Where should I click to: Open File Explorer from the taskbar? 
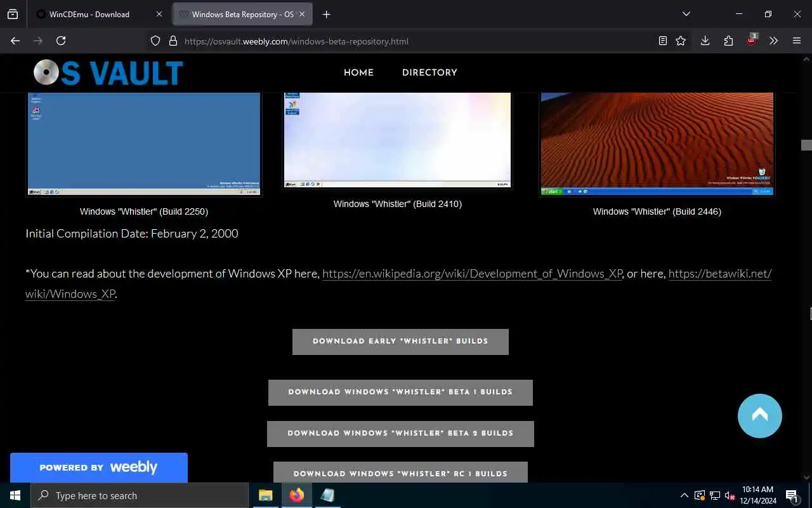point(265,495)
